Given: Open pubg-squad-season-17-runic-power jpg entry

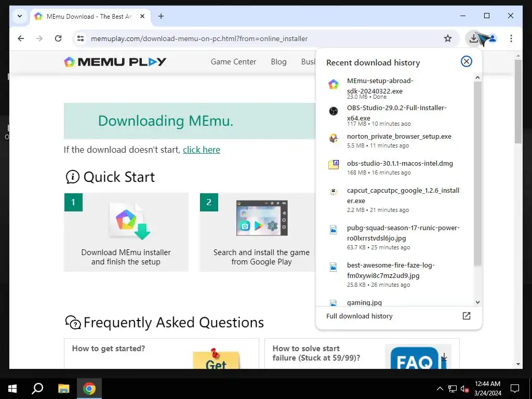Looking at the screenshot, I should [x=395, y=237].
